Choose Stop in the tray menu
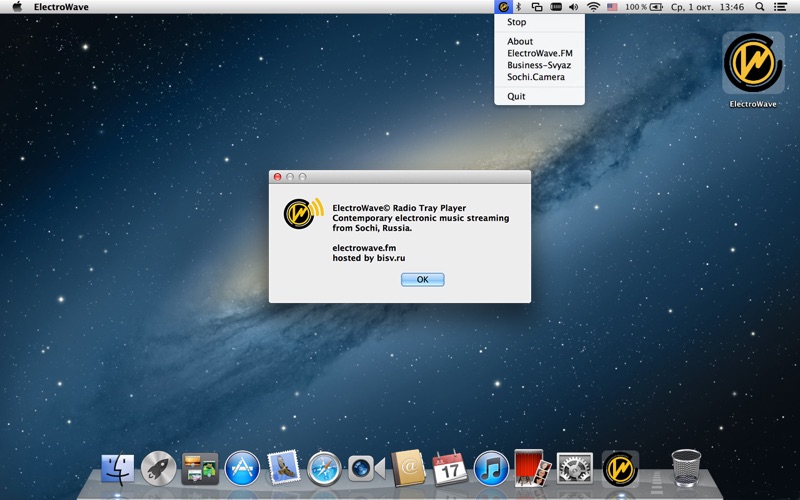 click(539, 22)
